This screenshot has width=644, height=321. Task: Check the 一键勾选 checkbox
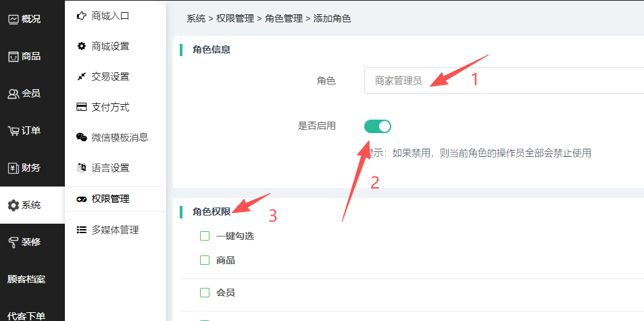coord(205,236)
